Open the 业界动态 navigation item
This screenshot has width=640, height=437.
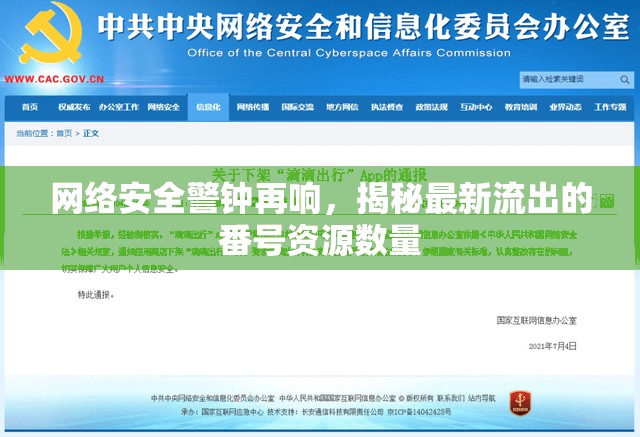pyautogui.click(x=565, y=107)
